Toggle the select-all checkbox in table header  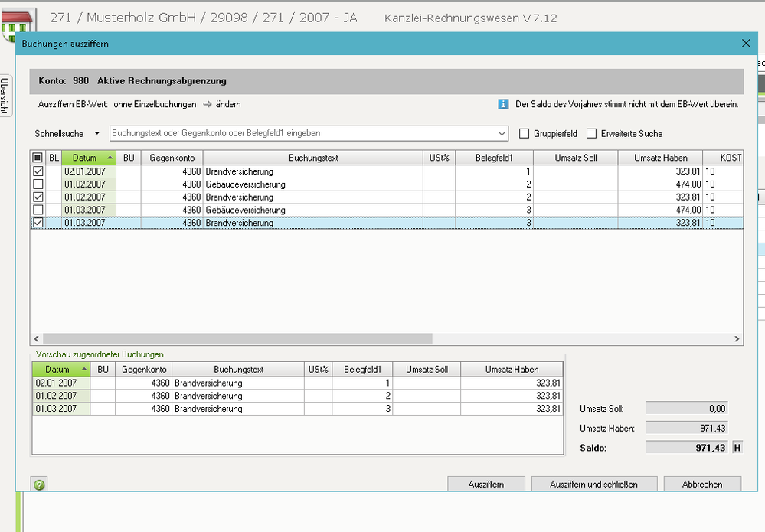(38, 158)
